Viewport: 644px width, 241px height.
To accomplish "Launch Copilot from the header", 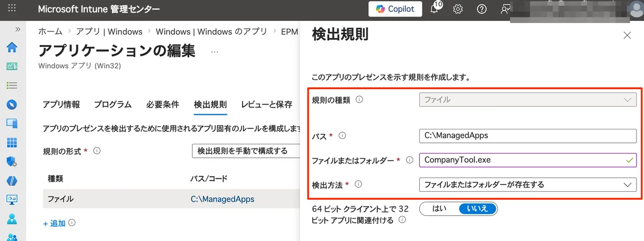I will click(395, 9).
